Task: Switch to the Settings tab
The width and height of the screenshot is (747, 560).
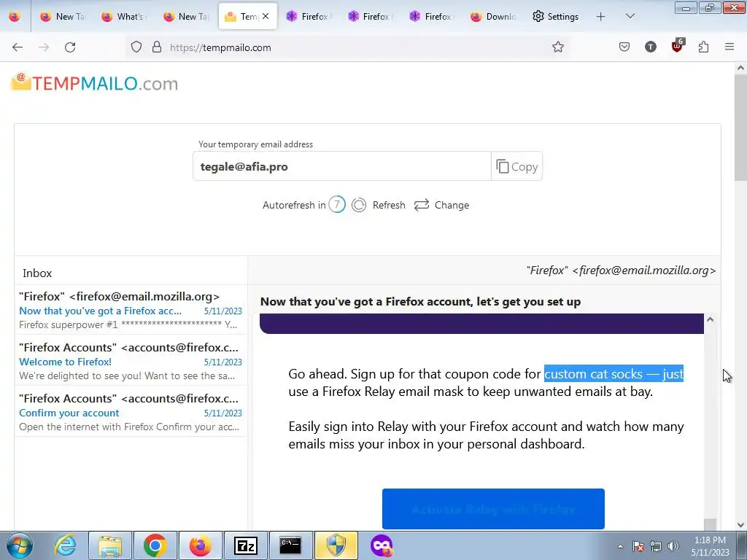Action: [555, 16]
